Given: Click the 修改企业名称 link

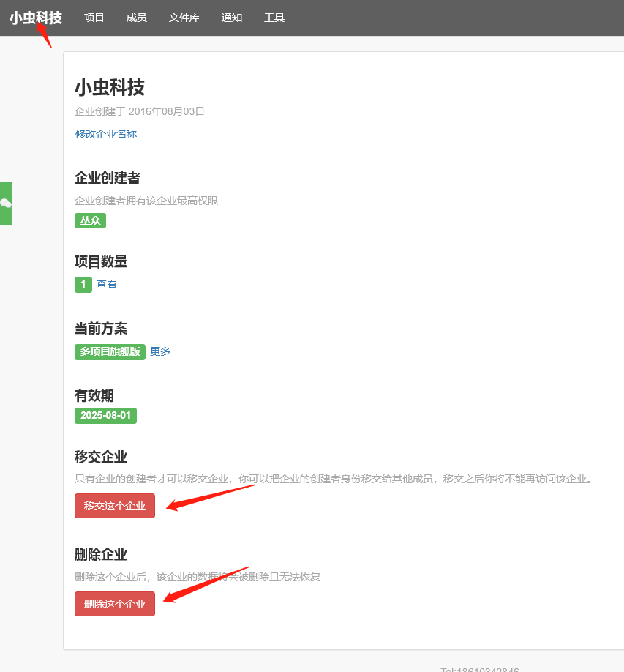Looking at the screenshot, I should point(106,134).
